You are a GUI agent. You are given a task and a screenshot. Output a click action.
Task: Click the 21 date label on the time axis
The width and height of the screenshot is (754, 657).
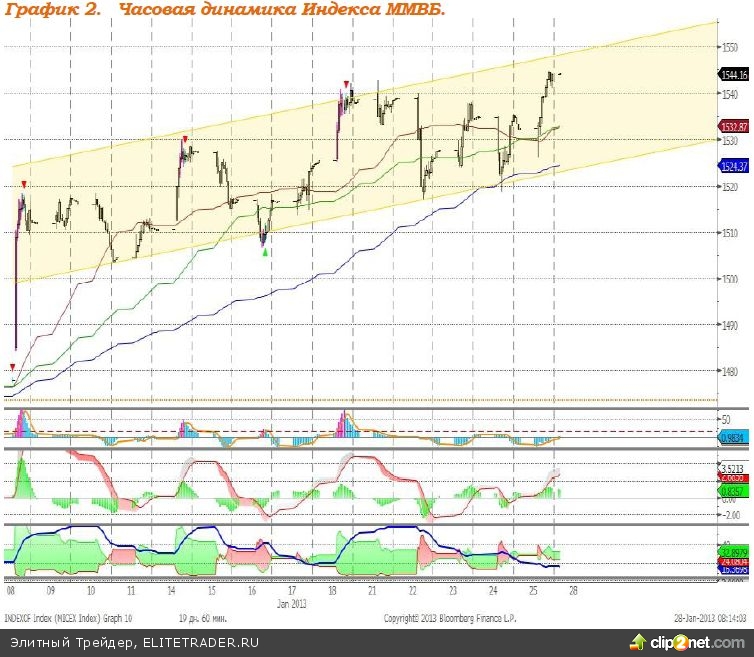(373, 591)
